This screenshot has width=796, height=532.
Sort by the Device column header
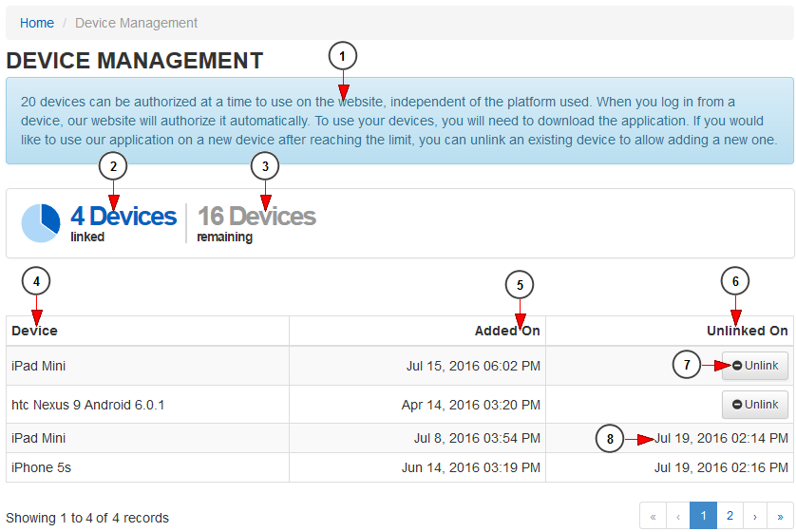(34, 331)
